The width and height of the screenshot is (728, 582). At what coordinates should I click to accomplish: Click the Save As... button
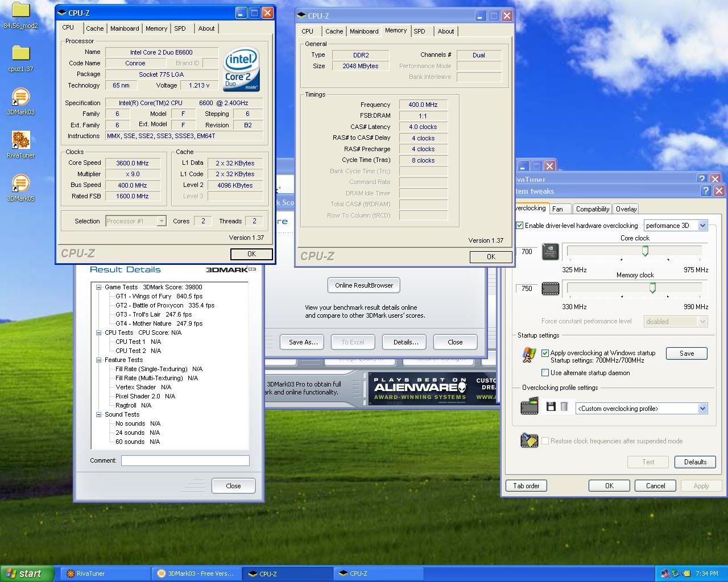[303, 342]
